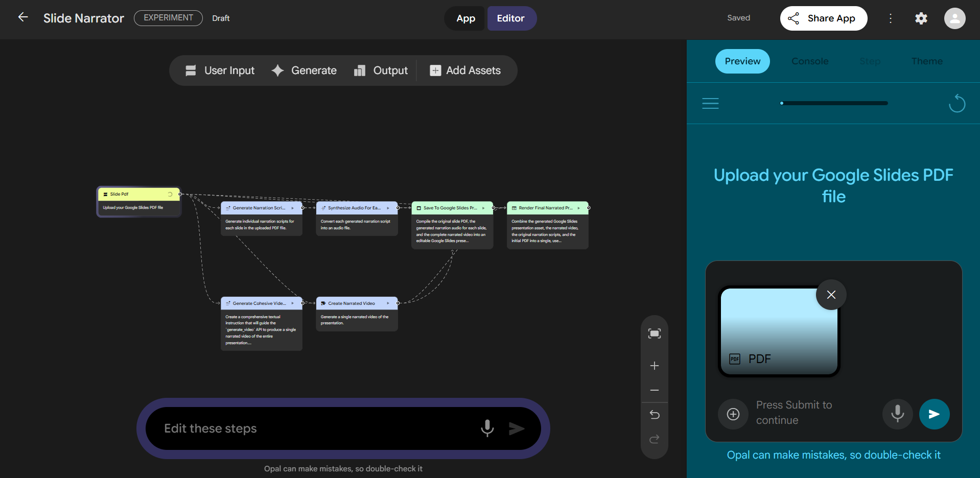Click the fit-to-screen canvas icon
The image size is (980, 478).
(654, 334)
